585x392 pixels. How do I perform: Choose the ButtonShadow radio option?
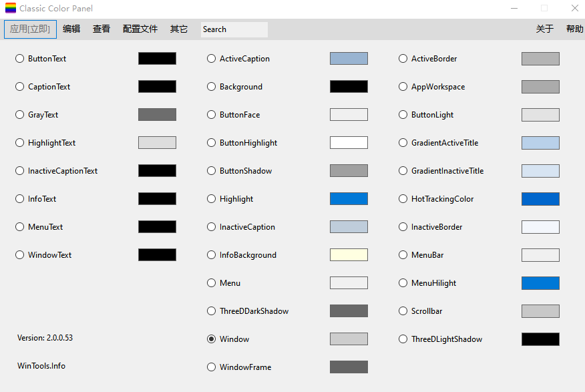pyautogui.click(x=211, y=171)
